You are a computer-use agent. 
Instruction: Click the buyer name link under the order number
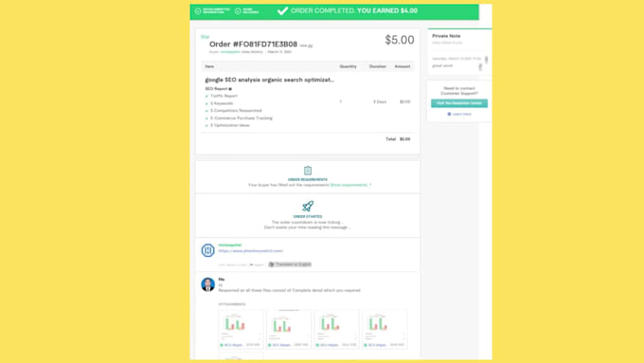[x=230, y=52]
